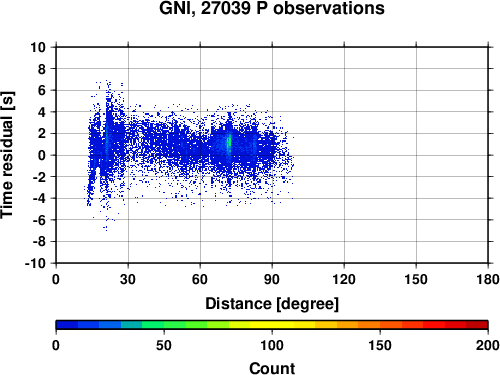Click the yellow segment of the colorbar
This screenshot has width=500, height=375.
(x=272, y=325)
